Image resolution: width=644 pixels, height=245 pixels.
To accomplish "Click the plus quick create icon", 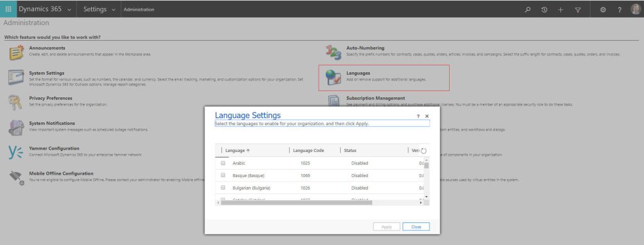I will pyautogui.click(x=560, y=9).
